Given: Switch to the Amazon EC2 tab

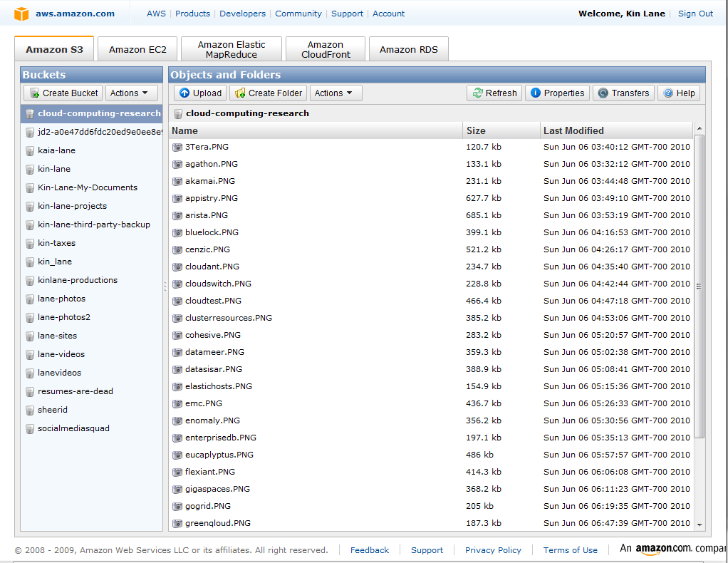Looking at the screenshot, I should (x=137, y=49).
